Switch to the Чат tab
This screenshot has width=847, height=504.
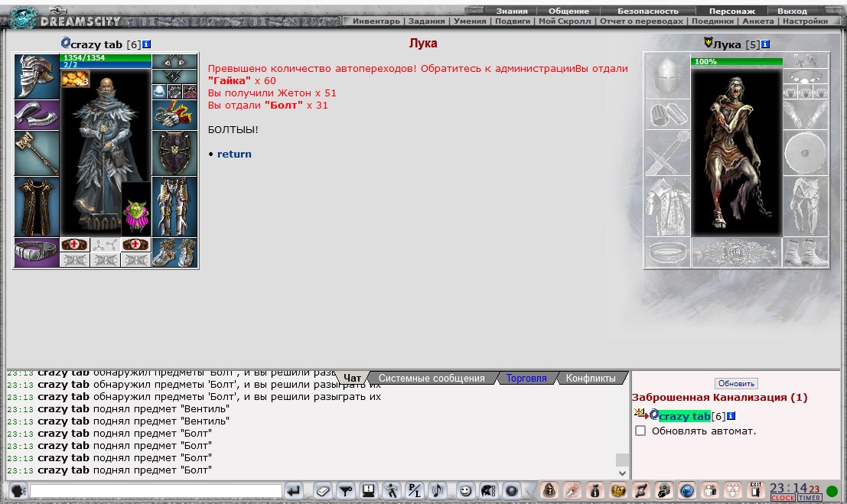pos(352,378)
